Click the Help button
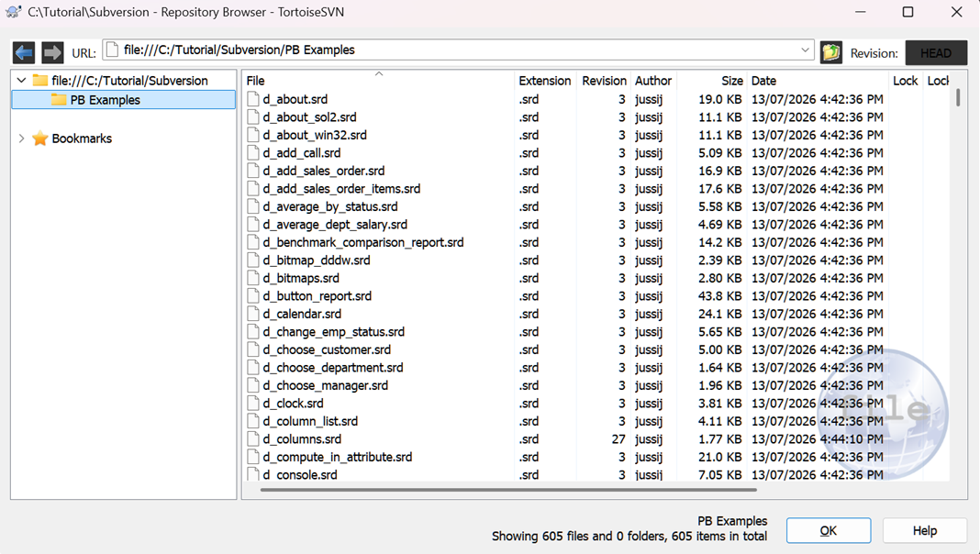 924,530
